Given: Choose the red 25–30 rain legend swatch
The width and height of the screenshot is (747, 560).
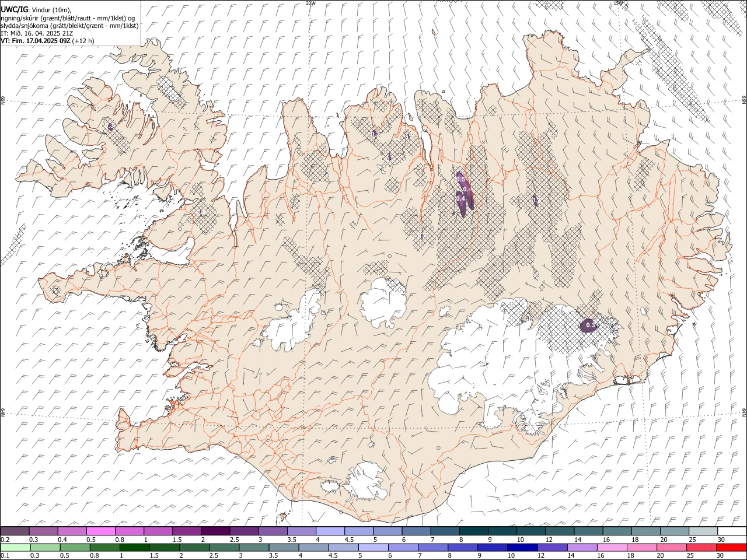Looking at the screenshot, I should click(x=701, y=547).
